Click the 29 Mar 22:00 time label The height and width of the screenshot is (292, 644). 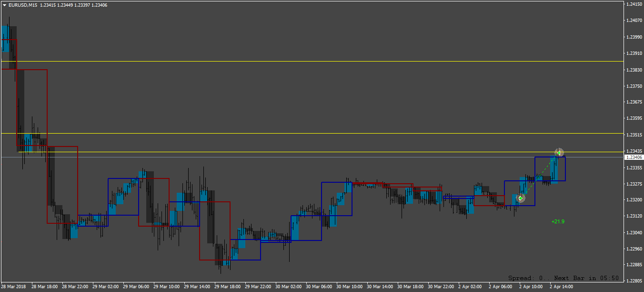pyautogui.click(x=258, y=287)
